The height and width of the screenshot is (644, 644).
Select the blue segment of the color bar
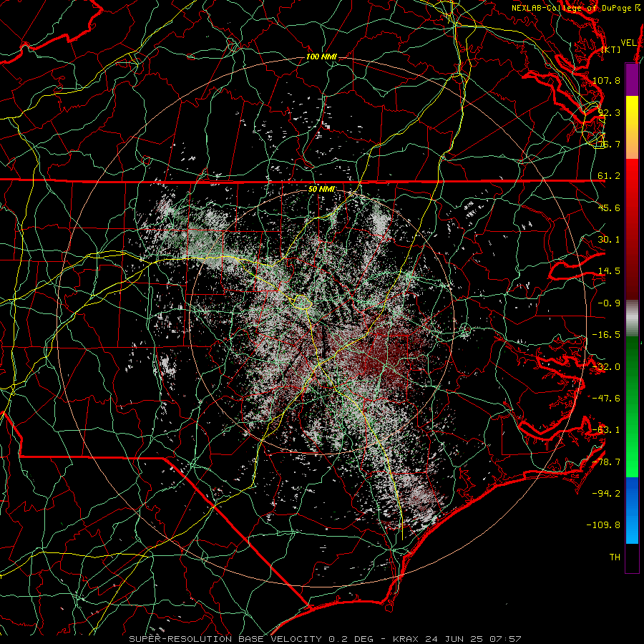(632, 510)
